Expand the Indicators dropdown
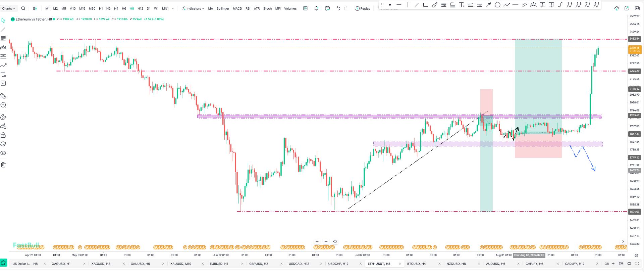The height and width of the screenshot is (272, 644). [x=193, y=9]
